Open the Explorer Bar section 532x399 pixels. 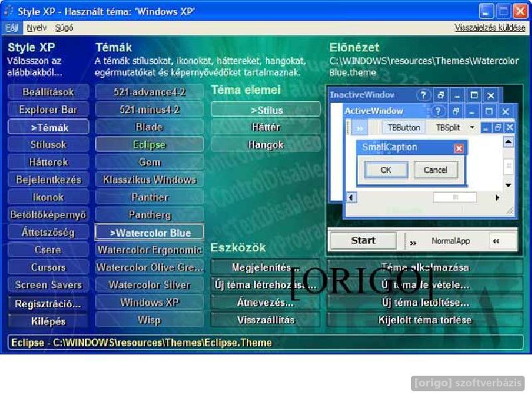point(48,110)
